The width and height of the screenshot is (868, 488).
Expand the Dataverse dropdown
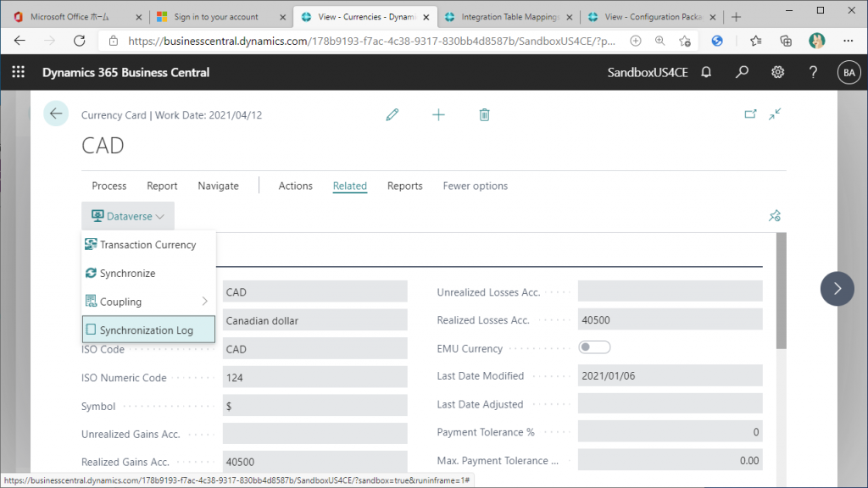[128, 216]
